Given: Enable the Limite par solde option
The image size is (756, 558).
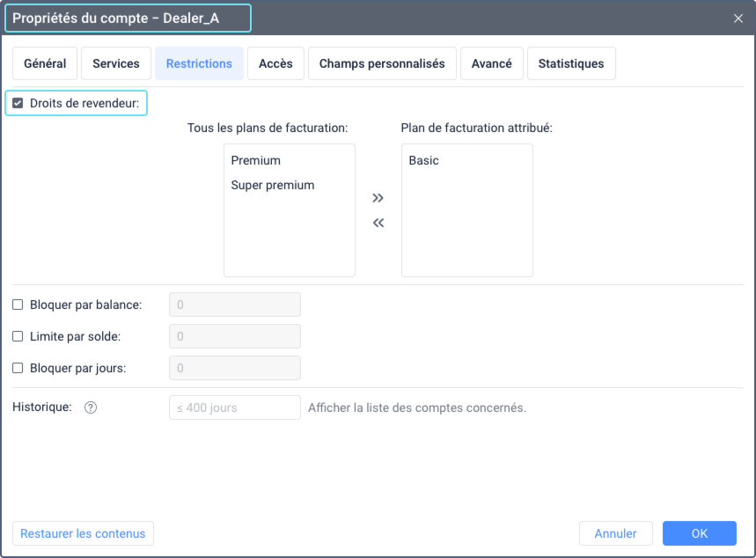Looking at the screenshot, I should [x=16, y=335].
